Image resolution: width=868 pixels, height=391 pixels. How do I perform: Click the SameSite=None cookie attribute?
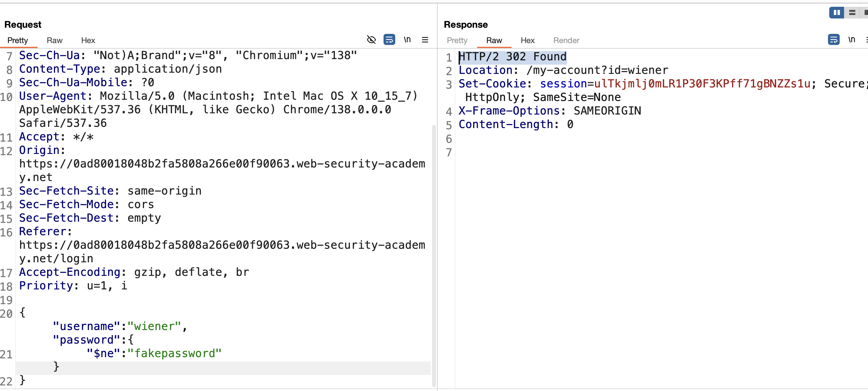pyautogui.click(x=577, y=97)
